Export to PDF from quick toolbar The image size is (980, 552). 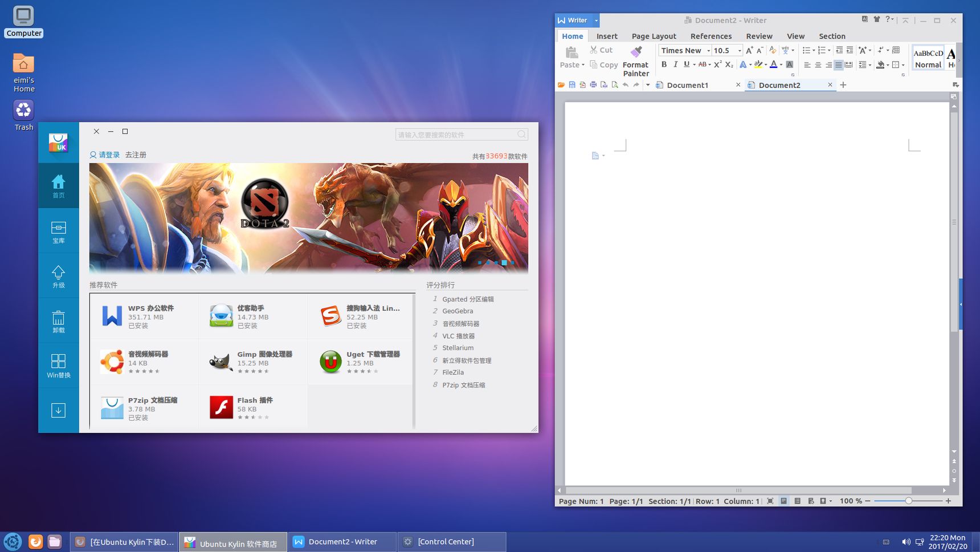(x=582, y=85)
